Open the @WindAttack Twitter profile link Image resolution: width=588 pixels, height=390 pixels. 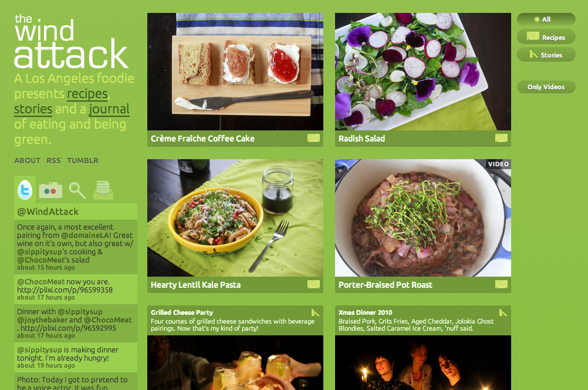coord(48,211)
